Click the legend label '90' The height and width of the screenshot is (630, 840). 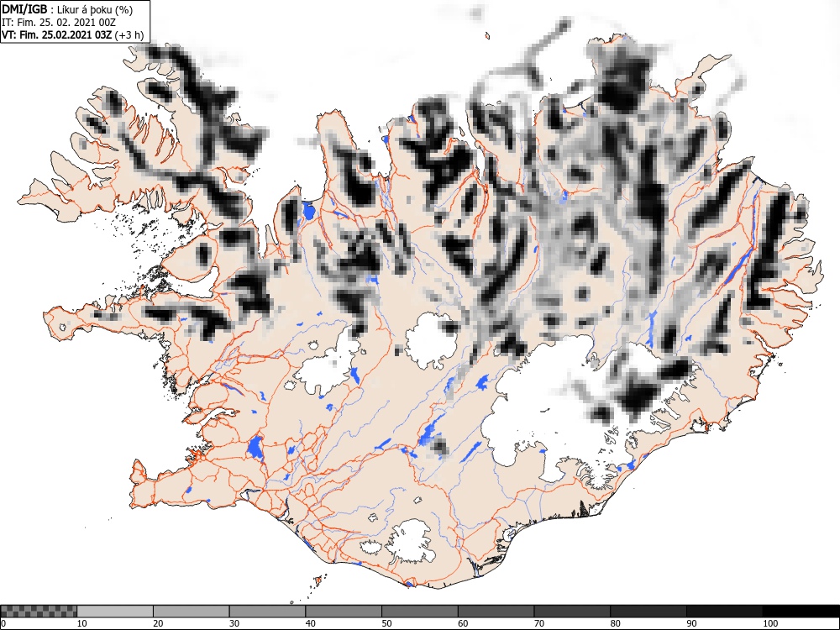691,623
